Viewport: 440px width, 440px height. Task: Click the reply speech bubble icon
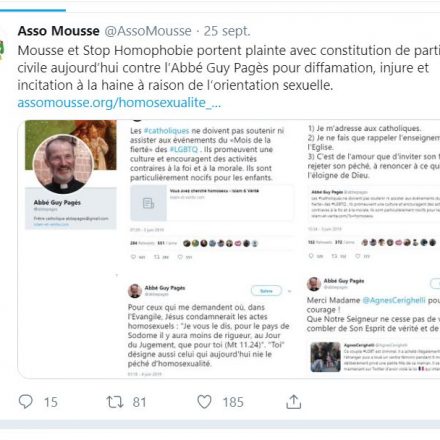tap(26, 402)
